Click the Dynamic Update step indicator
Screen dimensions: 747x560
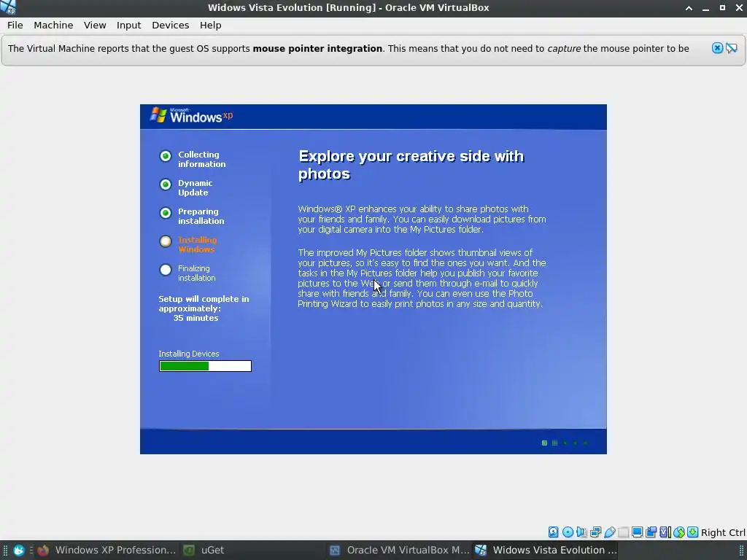point(166,184)
